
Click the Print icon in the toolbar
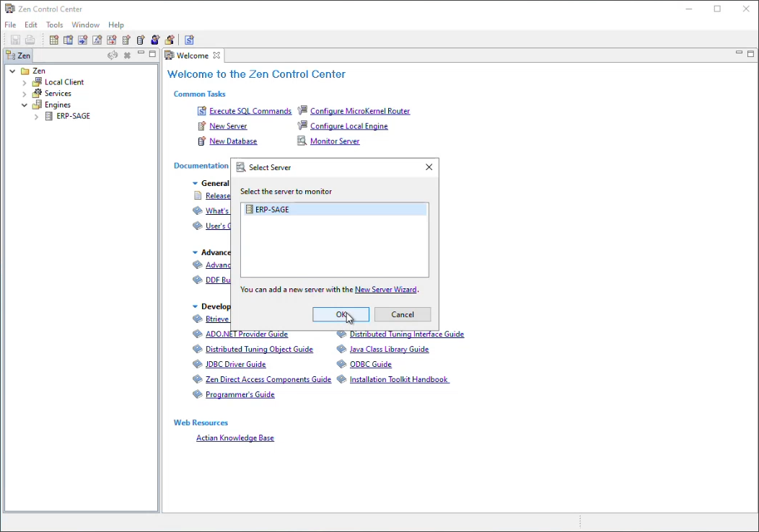tap(30, 40)
